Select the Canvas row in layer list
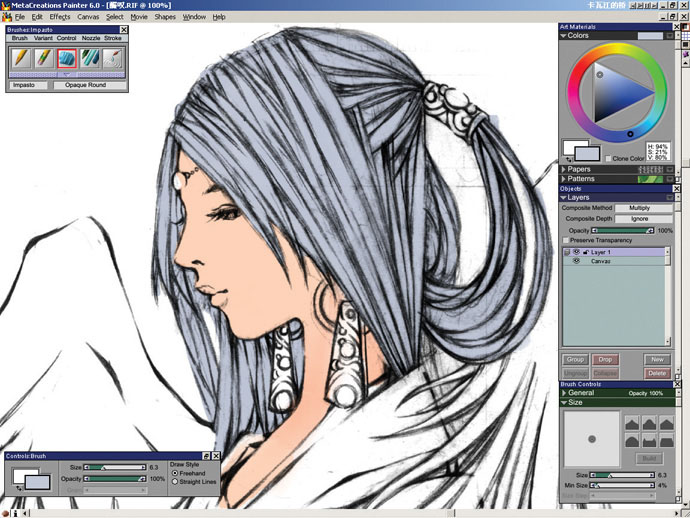Viewport: 690px width, 518px height. (616, 261)
